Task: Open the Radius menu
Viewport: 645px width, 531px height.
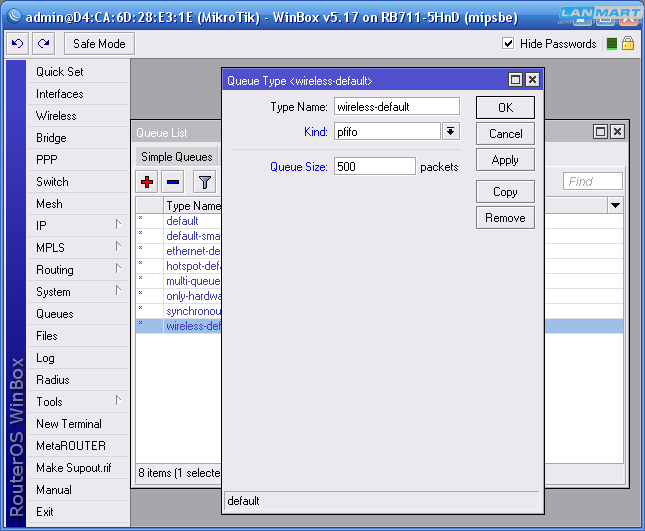Action: [x=78, y=380]
